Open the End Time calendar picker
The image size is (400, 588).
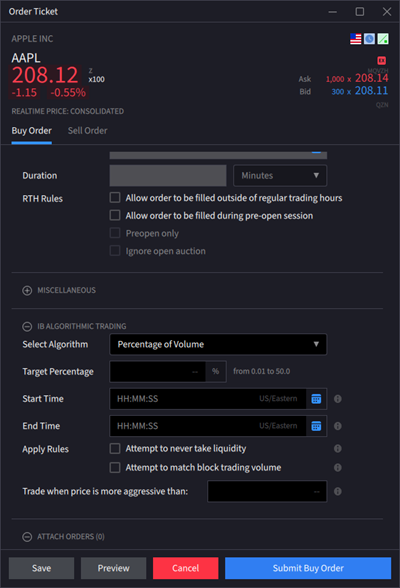point(316,426)
